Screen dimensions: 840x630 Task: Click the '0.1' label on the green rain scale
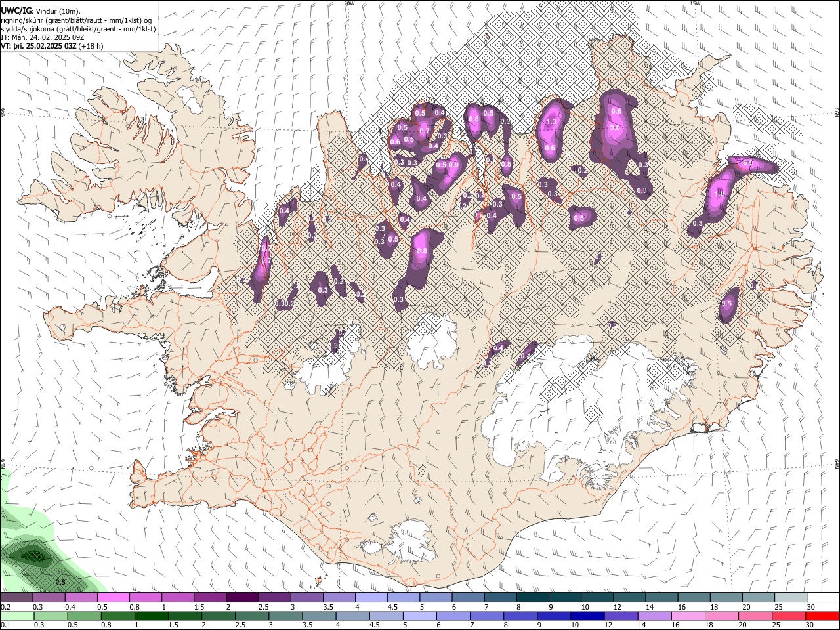pos(5,625)
